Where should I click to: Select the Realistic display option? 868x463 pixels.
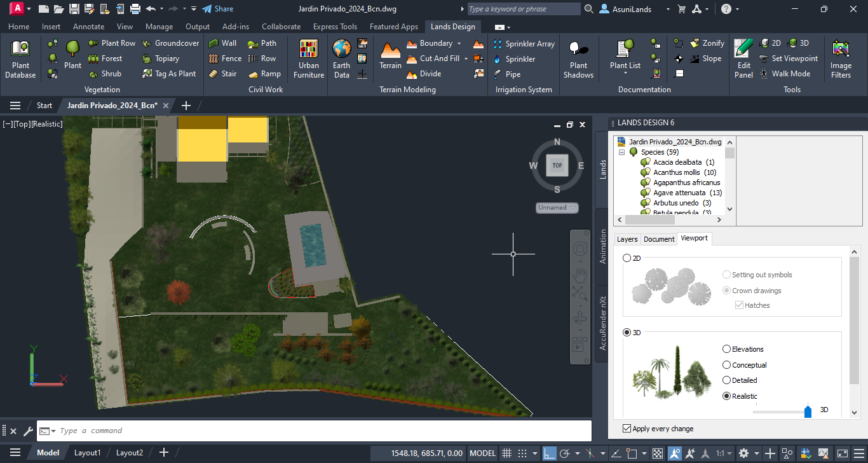(x=727, y=396)
